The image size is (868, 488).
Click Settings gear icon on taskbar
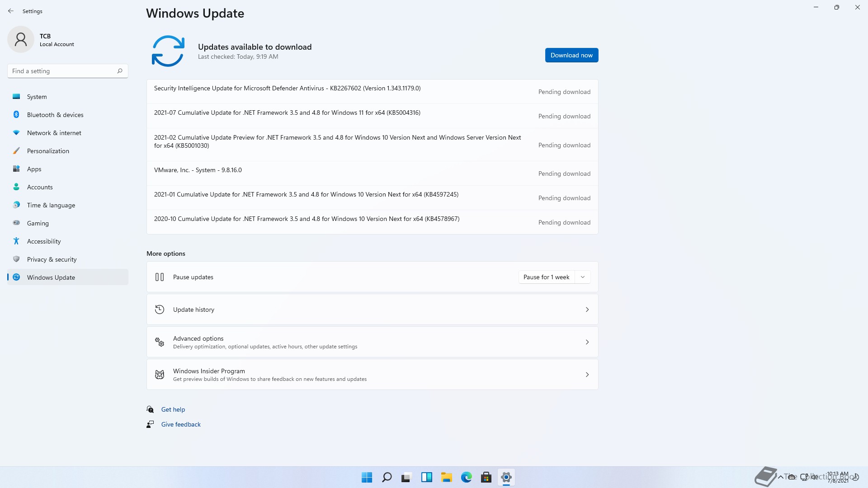tap(506, 477)
